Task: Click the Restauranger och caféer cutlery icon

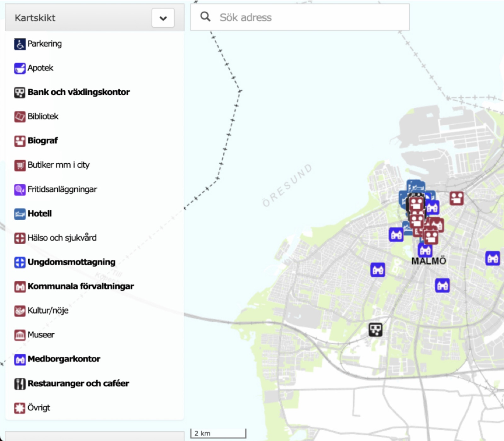Action: click(x=20, y=384)
